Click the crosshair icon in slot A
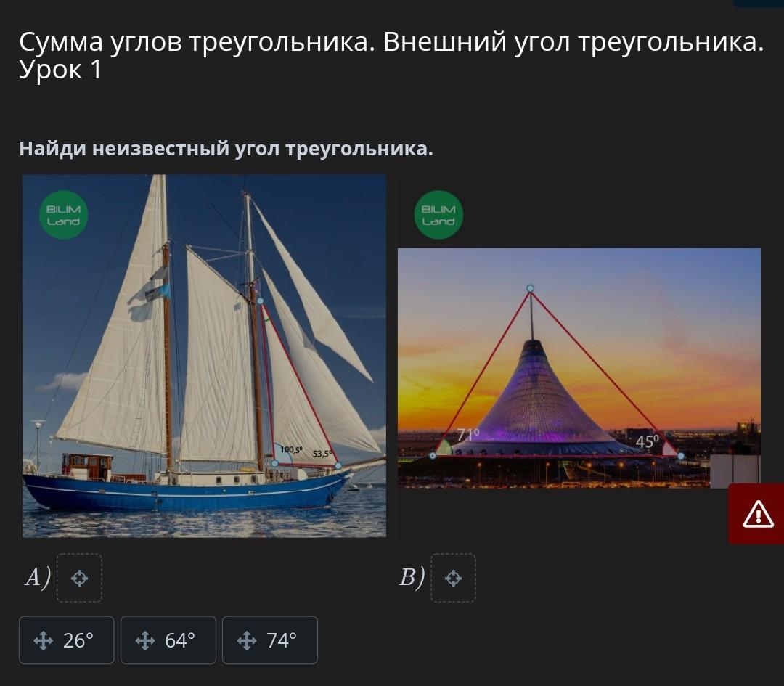This screenshot has width=784, height=686. [80, 579]
